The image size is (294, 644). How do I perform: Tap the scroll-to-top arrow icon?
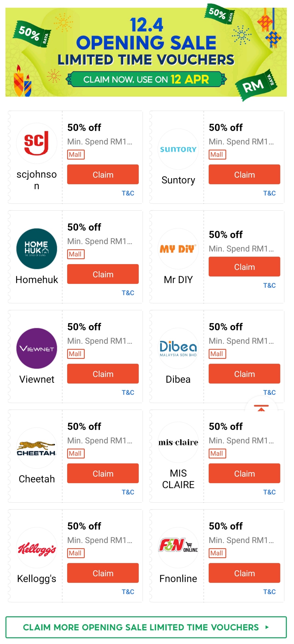(x=261, y=408)
